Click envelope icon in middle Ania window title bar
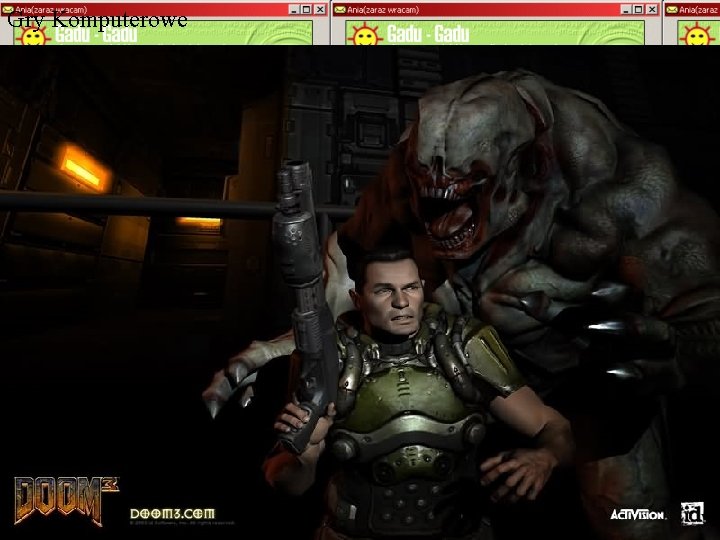The image size is (720, 540). pyautogui.click(x=340, y=10)
